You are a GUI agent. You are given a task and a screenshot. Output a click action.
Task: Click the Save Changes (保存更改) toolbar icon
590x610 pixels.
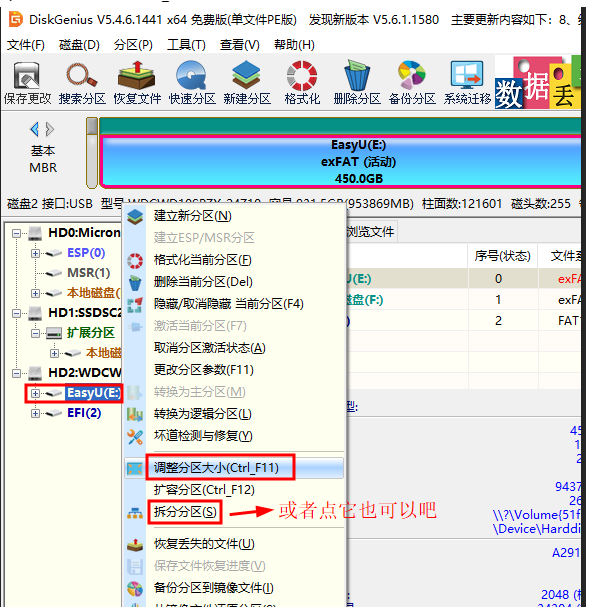pyautogui.click(x=27, y=83)
